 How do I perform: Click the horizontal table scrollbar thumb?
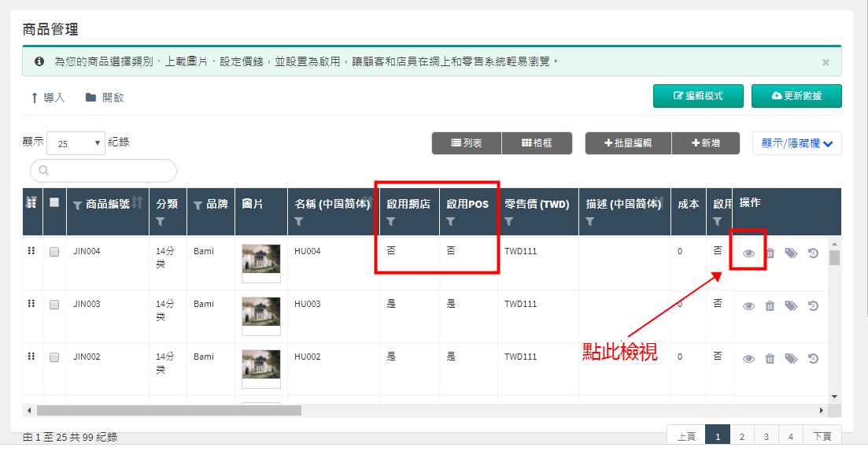click(169, 411)
